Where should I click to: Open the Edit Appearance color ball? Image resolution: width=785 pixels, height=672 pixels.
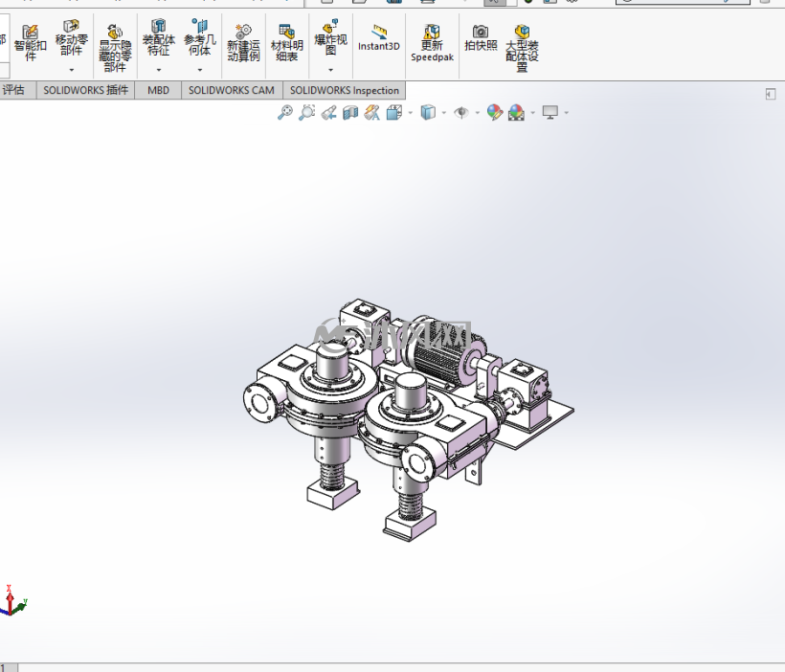[x=494, y=113]
